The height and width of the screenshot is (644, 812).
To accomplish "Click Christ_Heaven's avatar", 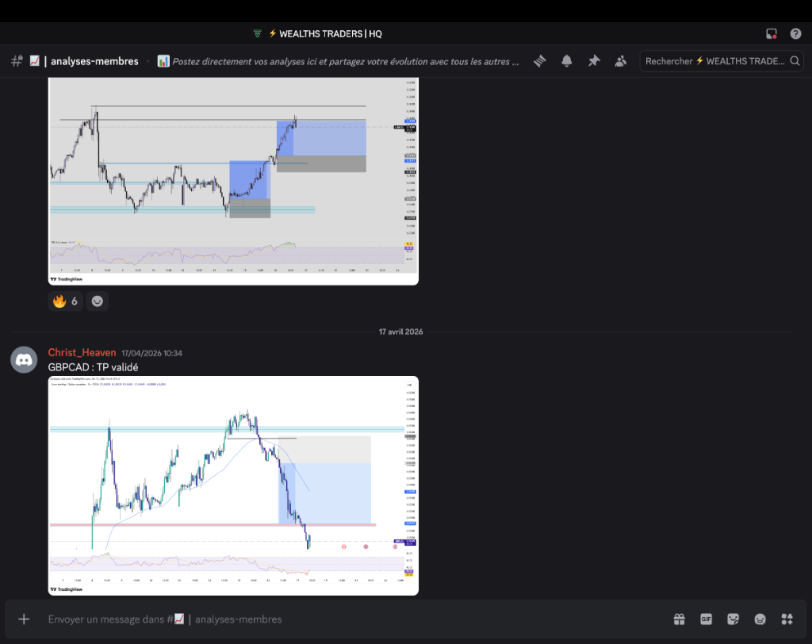I will (24, 359).
